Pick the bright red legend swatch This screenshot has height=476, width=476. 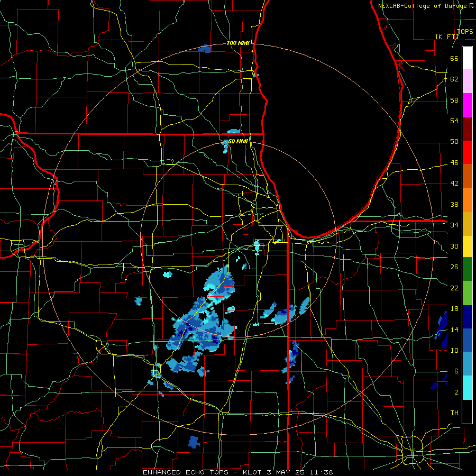pos(467,152)
